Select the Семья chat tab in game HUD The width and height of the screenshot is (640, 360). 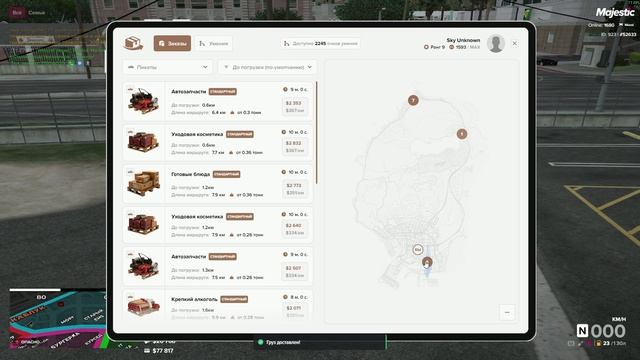36,13
